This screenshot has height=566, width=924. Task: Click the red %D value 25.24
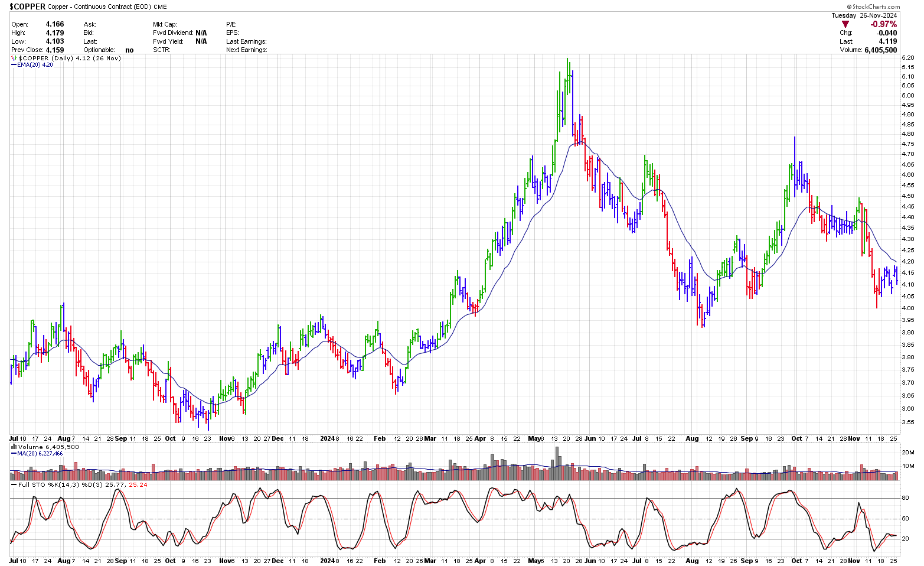pos(138,484)
